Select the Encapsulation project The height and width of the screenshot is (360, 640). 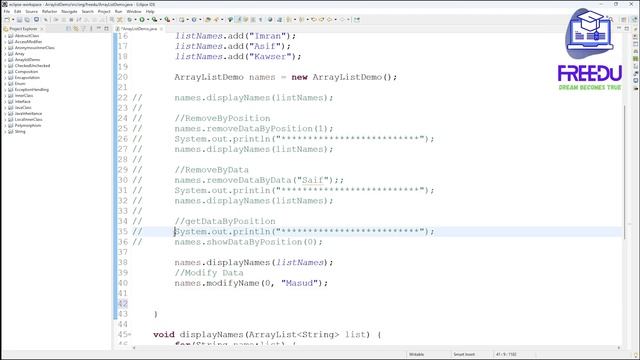click(x=27, y=78)
